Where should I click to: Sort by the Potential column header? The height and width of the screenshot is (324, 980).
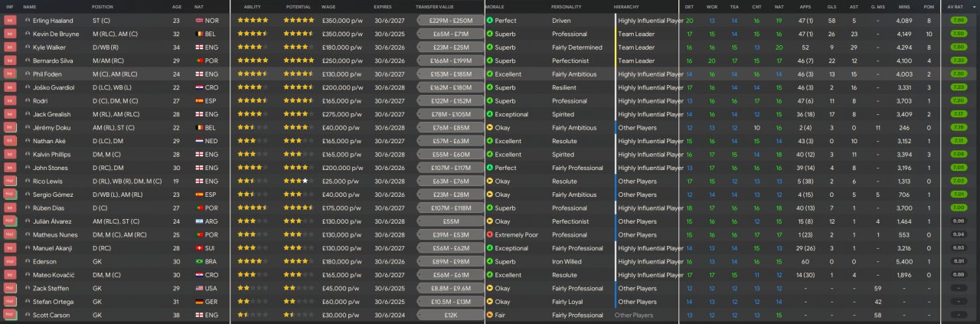coord(298,6)
